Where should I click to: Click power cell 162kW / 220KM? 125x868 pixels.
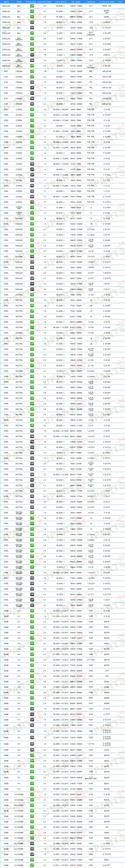(x=76, y=865)
